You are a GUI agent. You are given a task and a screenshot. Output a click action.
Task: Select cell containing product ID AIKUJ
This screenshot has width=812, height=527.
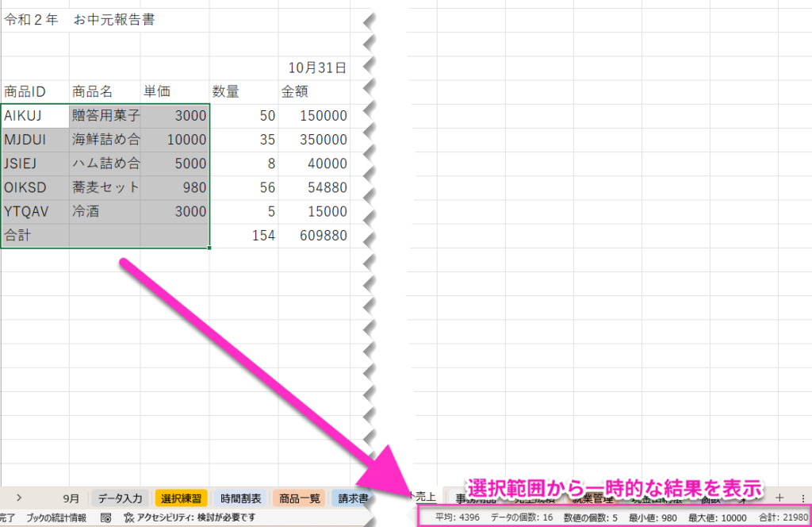point(35,116)
